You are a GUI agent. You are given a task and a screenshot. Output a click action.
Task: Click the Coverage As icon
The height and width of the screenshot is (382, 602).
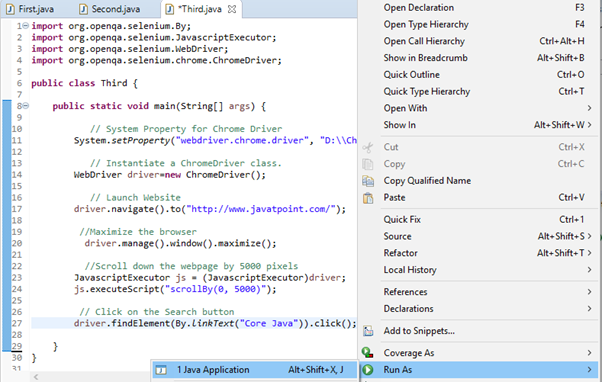coord(367,353)
